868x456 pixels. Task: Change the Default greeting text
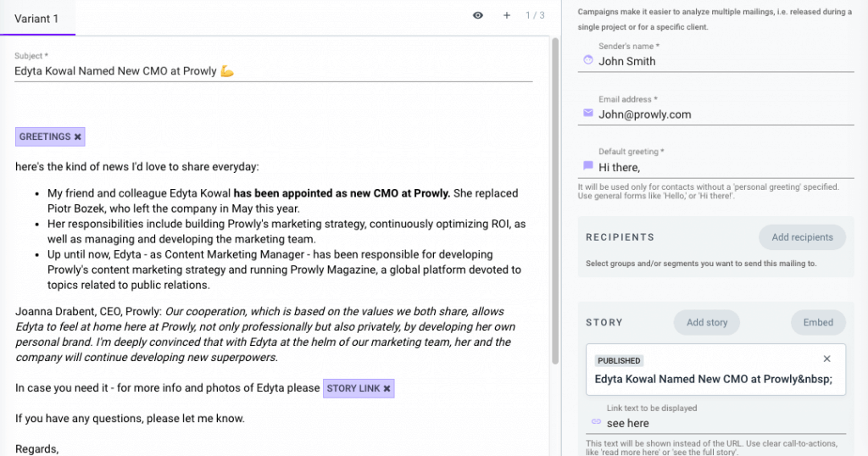pos(721,168)
